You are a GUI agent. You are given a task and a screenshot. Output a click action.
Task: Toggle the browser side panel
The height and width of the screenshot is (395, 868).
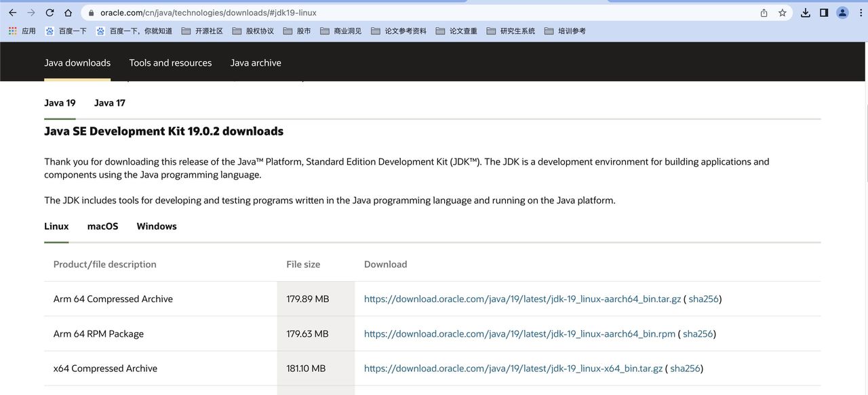click(824, 13)
